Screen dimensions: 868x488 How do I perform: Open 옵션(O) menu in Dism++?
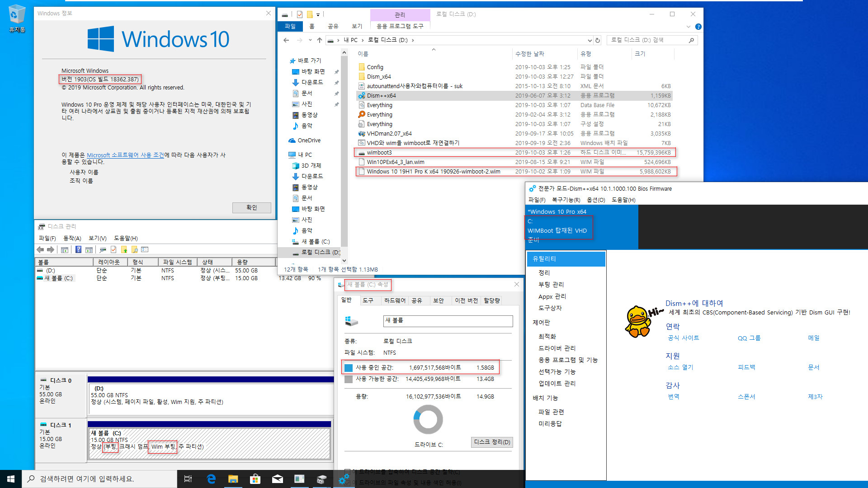(596, 200)
